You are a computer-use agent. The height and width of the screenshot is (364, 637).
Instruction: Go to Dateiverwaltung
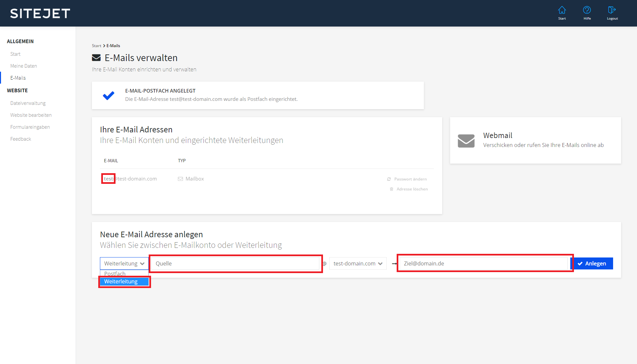28,103
